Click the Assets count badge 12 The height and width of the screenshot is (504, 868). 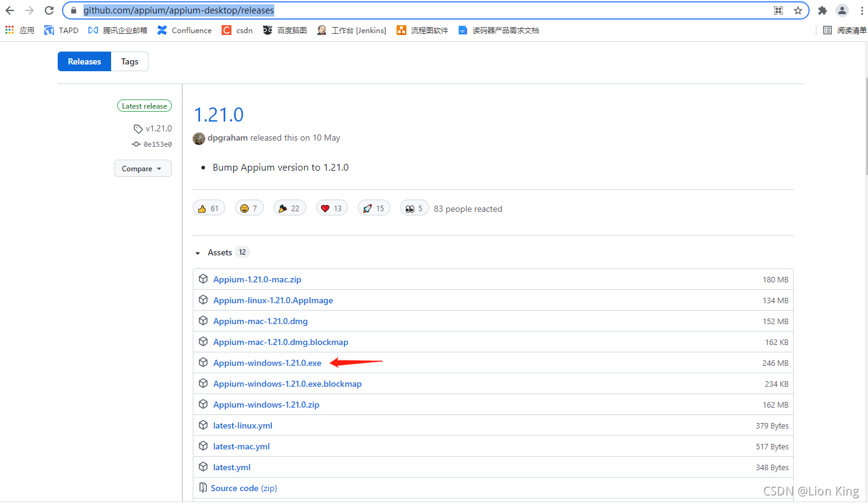point(242,252)
